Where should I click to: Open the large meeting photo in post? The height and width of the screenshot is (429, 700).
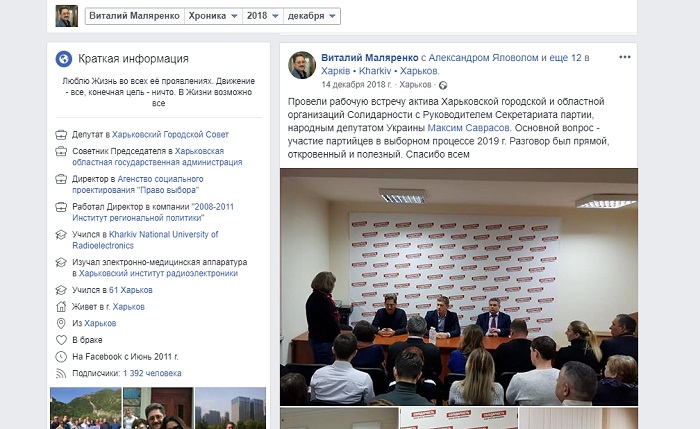[x=458, y=287]
